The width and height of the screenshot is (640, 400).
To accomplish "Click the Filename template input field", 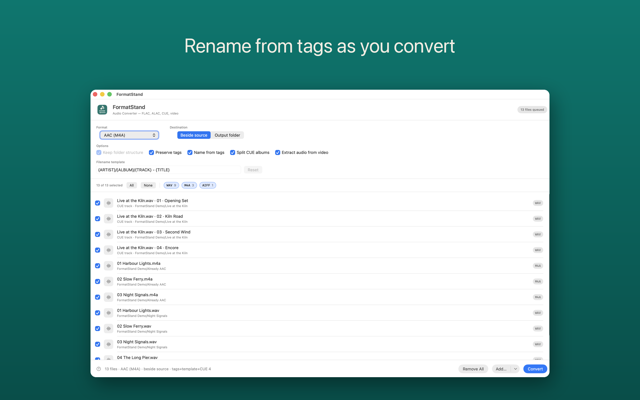I will pos(168,170).
